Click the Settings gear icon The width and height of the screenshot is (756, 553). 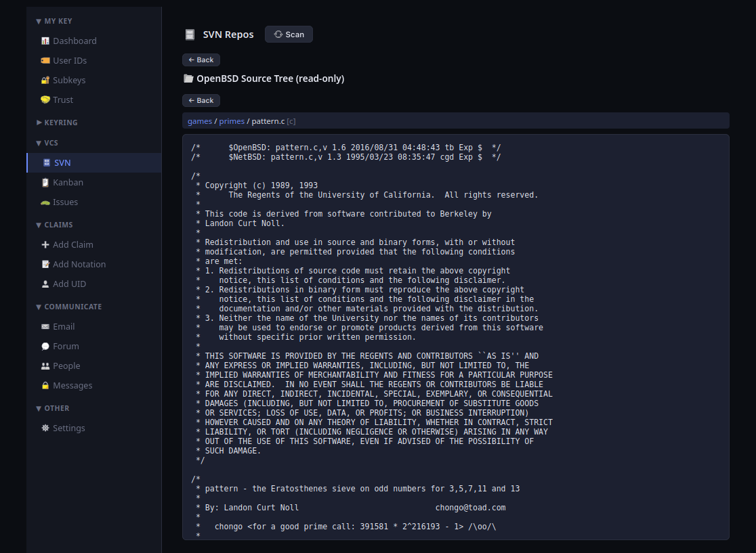45,428
